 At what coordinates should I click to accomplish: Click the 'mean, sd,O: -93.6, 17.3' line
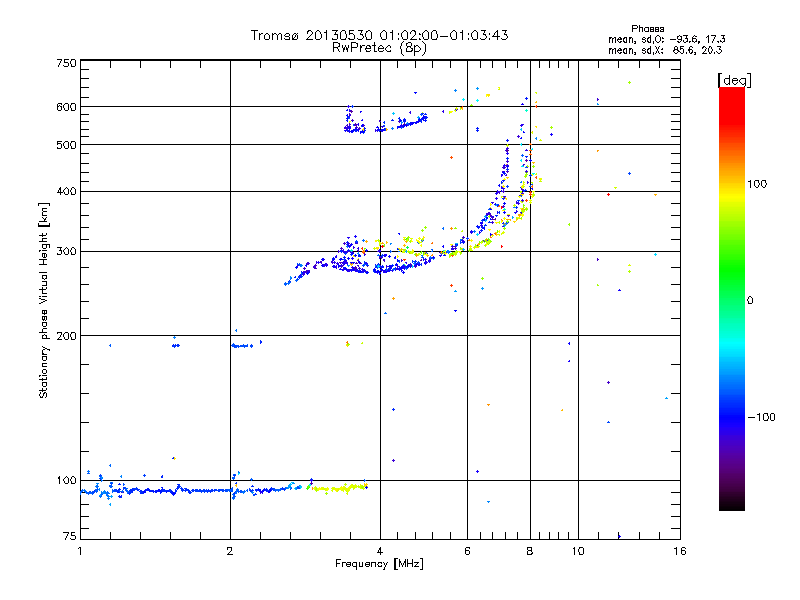tap(666, 39)
